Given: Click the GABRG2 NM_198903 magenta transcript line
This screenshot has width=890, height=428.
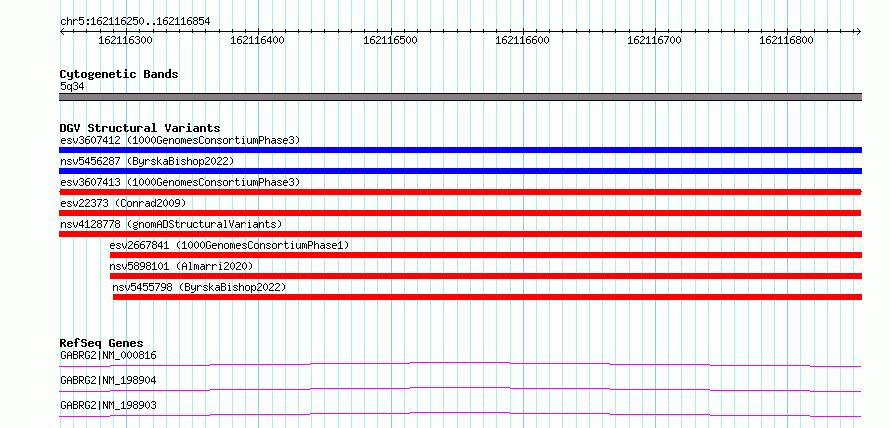Looking at the screenshot, I should (460, 414).
